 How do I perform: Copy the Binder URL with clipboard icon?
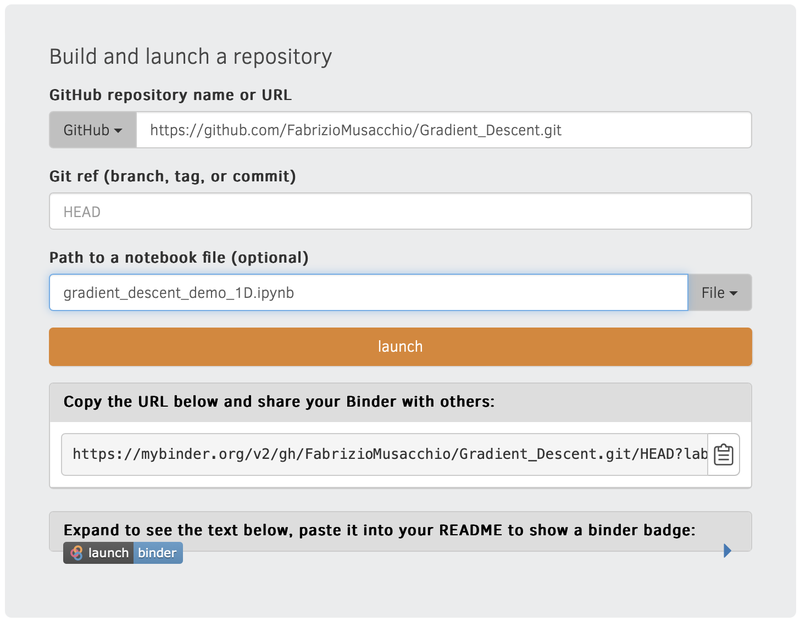point(723,454)
